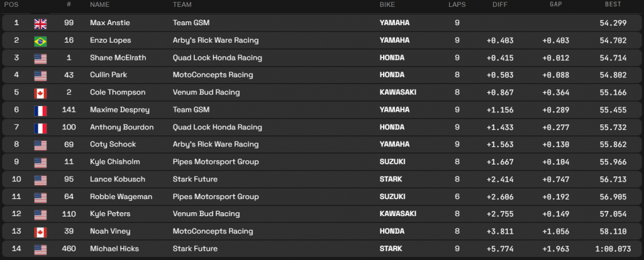The image size is (644, 260).
Task: Click the Canadian flag beside Cole Thompson
Action: click(x=40, y=93)
